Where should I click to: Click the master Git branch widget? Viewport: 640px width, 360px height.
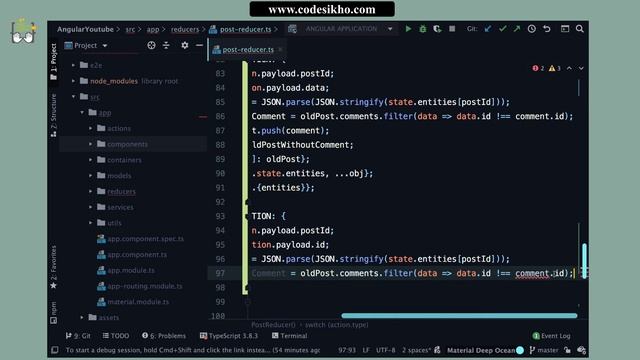pyautogui.click(x=544, y=350)
